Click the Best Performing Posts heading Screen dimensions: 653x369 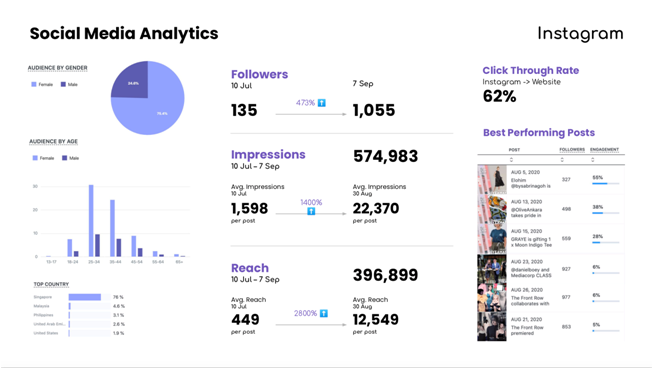tap(539, 133)
